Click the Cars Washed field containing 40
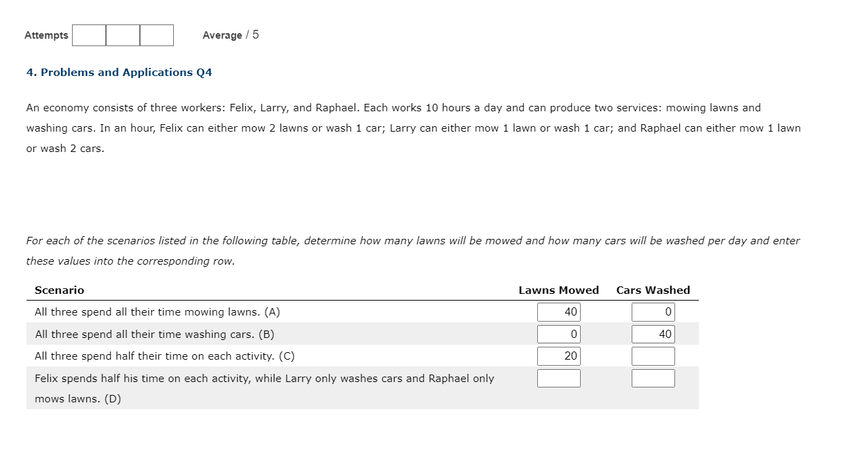This screenshot has width=868, height=456. pyautogui.click(x=653, y=334)
